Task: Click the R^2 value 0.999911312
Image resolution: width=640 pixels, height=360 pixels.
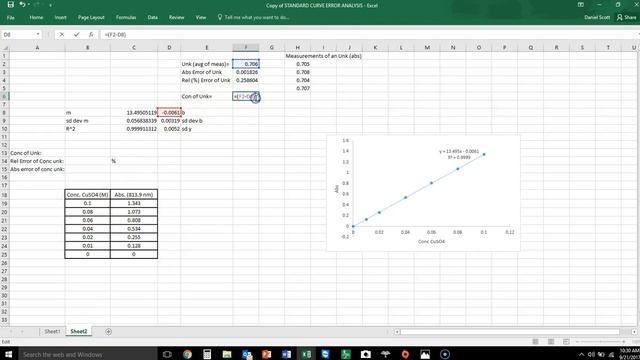Action: 134,129
